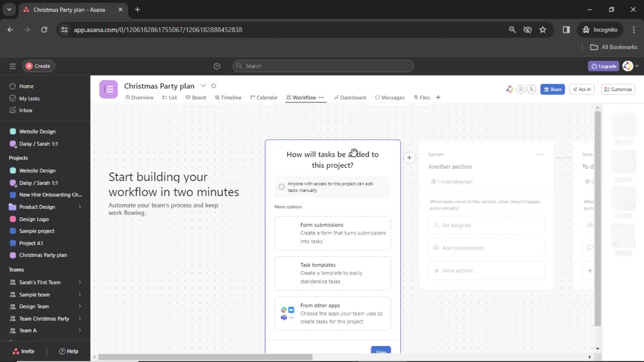The image size is (644, 362).
Task: Click the star/favorite project icon
Action: click(214, 86)
